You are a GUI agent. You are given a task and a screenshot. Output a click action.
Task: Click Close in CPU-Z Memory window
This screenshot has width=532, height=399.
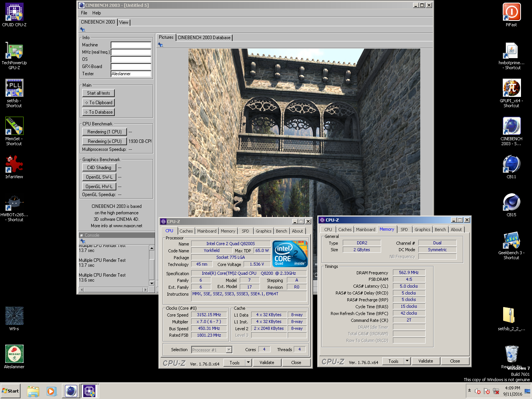point(455,361)
